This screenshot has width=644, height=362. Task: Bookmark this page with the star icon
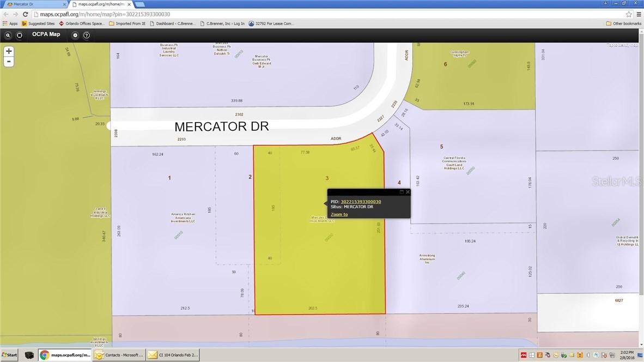(x=629, y=14)
